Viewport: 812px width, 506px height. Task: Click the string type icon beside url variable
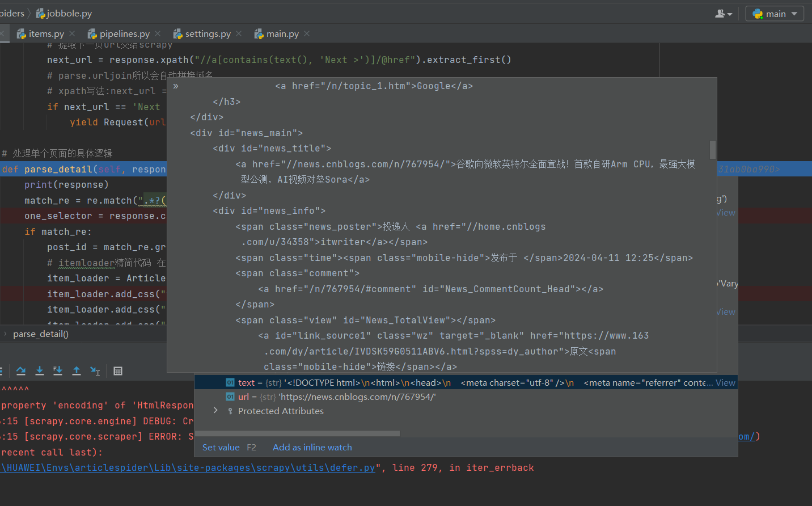point(230,397)
